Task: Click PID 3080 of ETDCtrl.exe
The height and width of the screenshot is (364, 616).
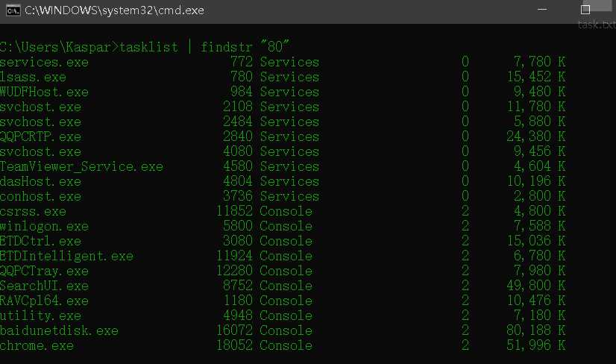Action: point(238,242)
